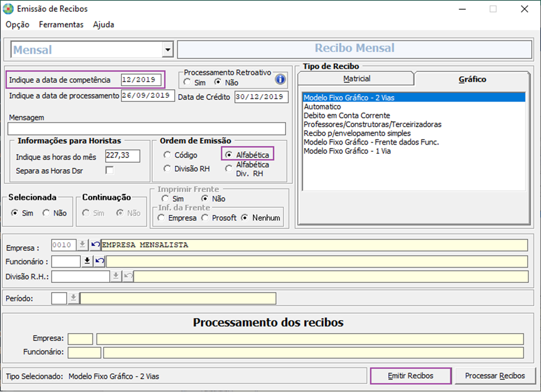The image size is (541, 392).
Task: Select Professores/Construtoras/Terceirizadoras model
Action: pos(414,125)
